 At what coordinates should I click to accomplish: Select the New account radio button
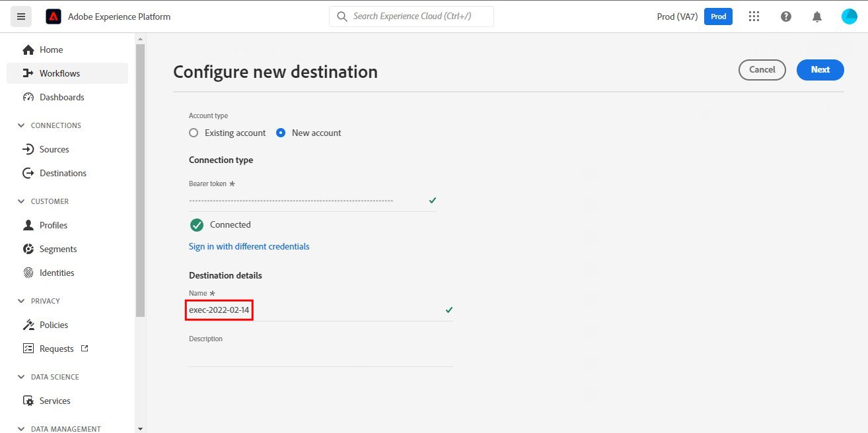[281, 133]
